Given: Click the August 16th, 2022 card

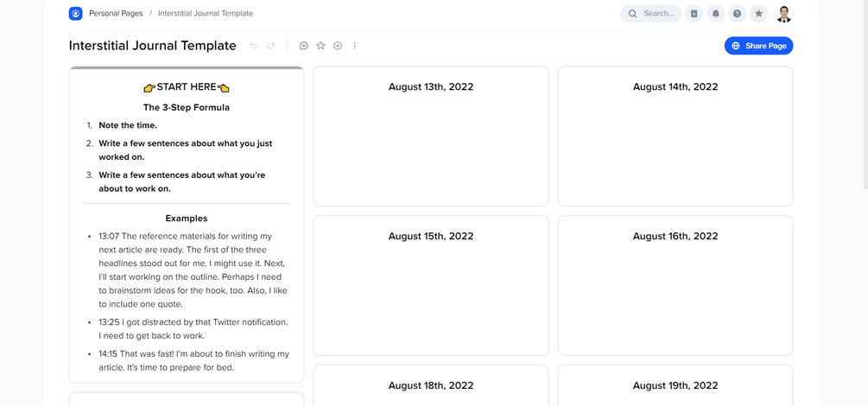Looking at the screenshot, I should point(675,285).
